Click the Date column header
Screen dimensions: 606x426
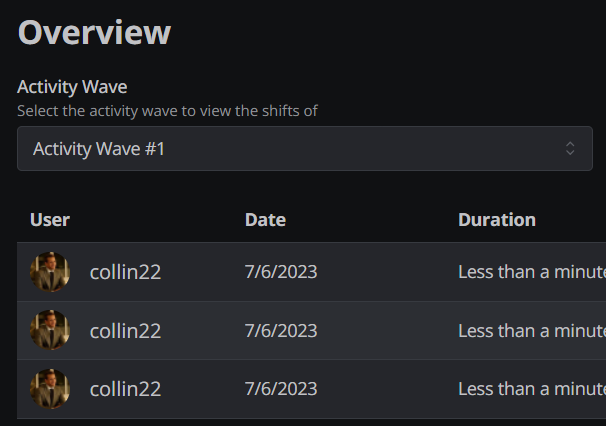pos(265,220)
